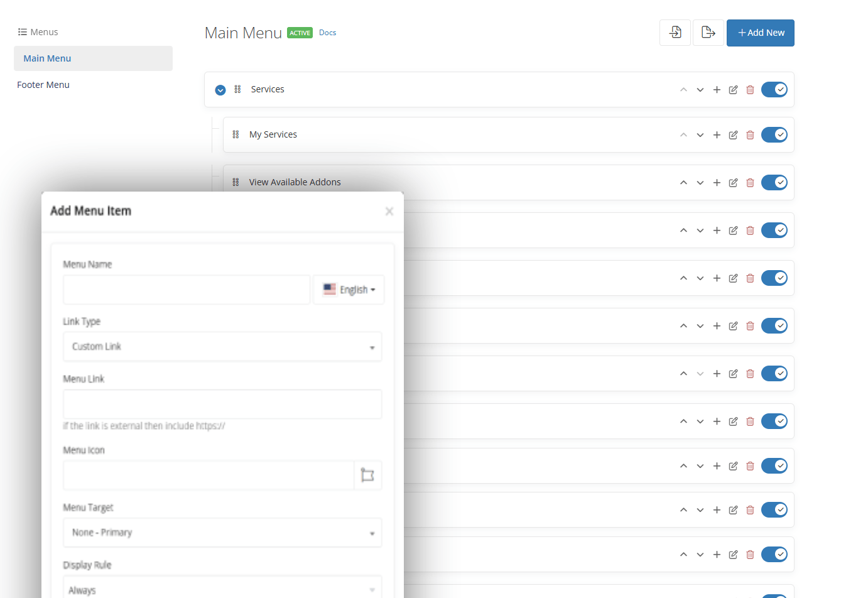Click the Services item label
Viewport: 868px width, 598px height.
(x=268, y=89)
